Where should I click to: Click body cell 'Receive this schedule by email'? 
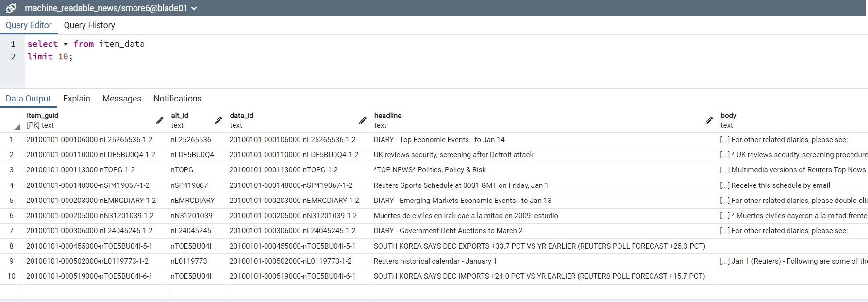[792, 185]
